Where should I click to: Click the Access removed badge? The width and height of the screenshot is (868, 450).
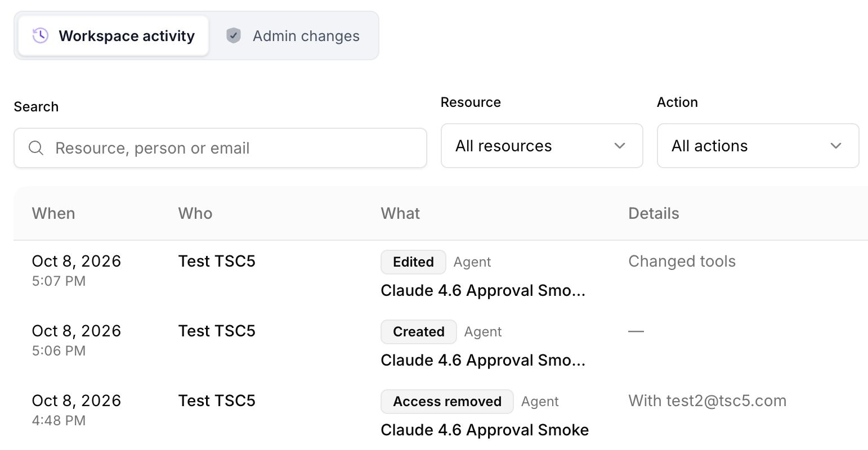[447, 401]
